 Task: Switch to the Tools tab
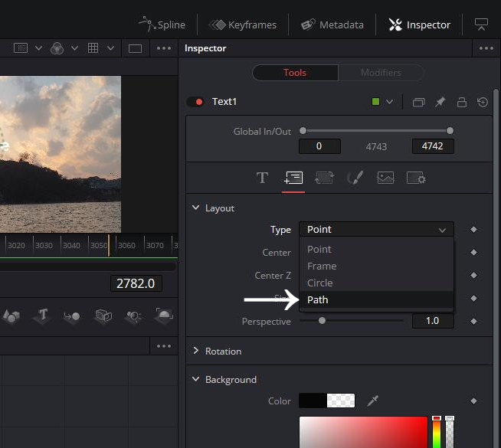click(295, 73)
